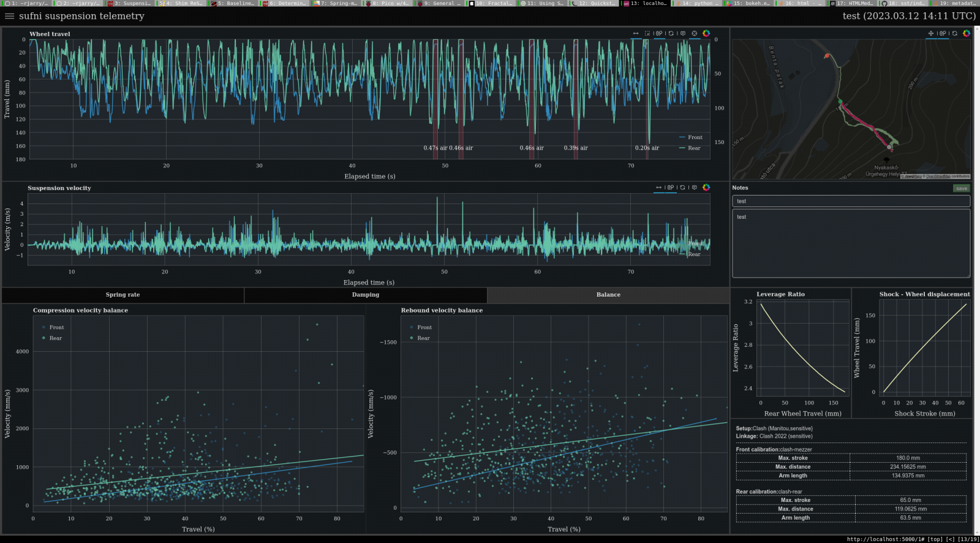Reset the map view
980x543 pixels.
[x=954, y=34]
